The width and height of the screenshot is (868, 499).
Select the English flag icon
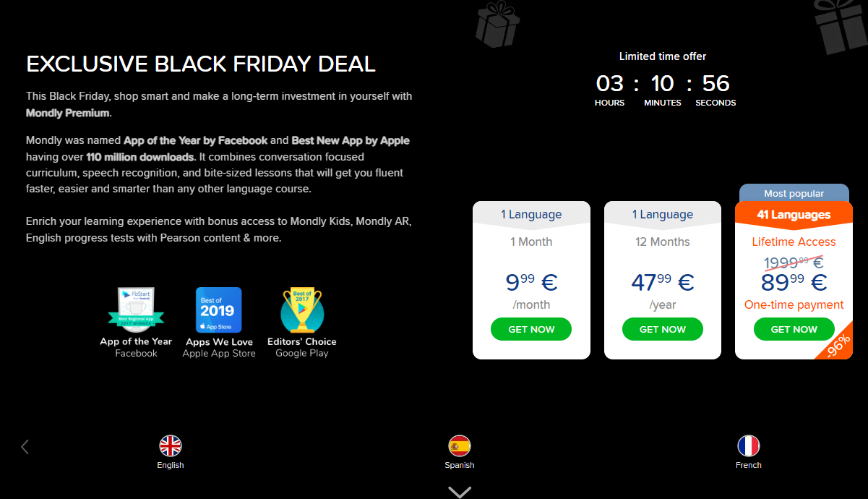(x=171, y=445)
